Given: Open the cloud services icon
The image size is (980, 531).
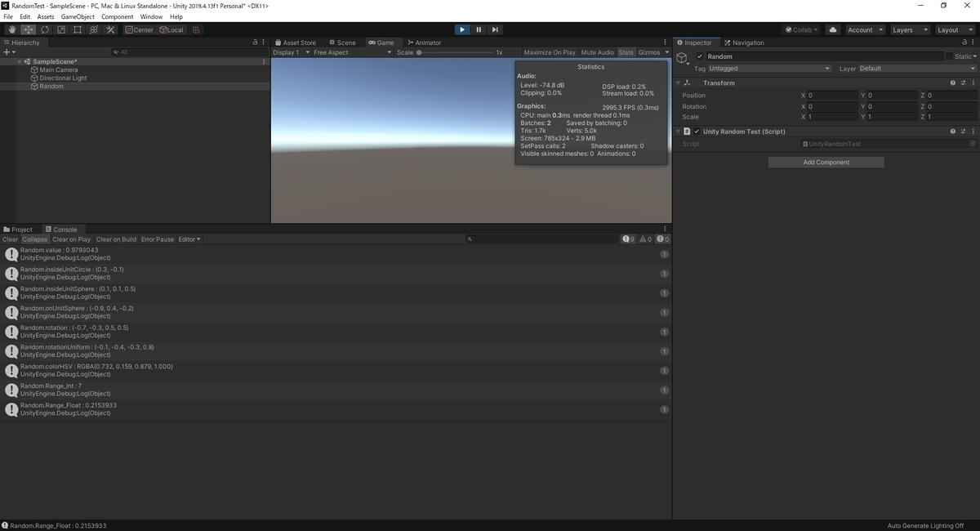Looking at the screenshot, I should tap(833, 30).
